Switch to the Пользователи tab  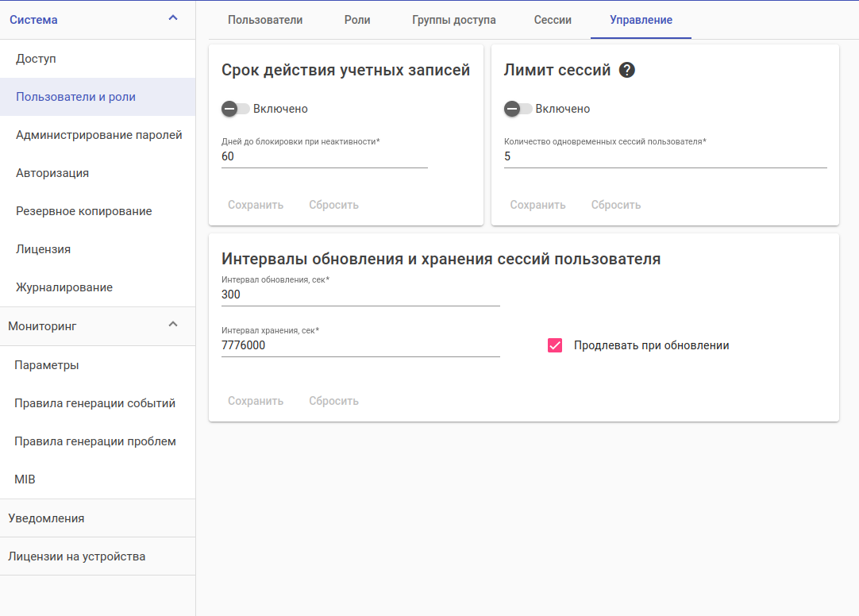(265, 20)
